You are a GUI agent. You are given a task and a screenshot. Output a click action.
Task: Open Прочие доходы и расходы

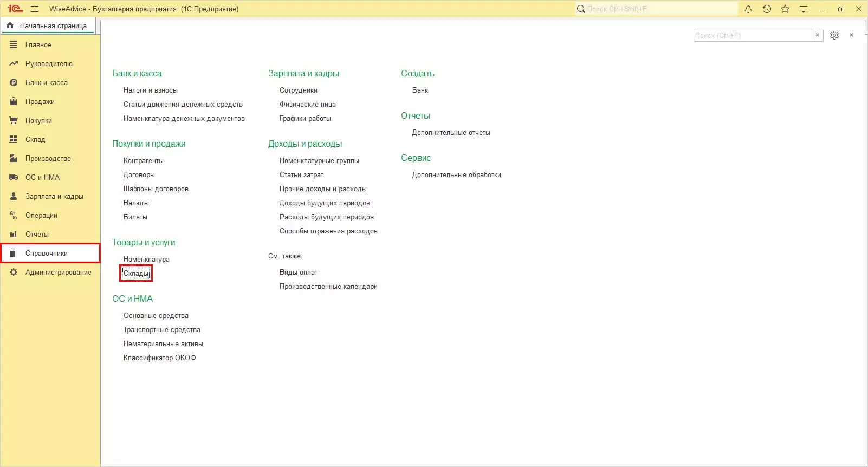323,189
